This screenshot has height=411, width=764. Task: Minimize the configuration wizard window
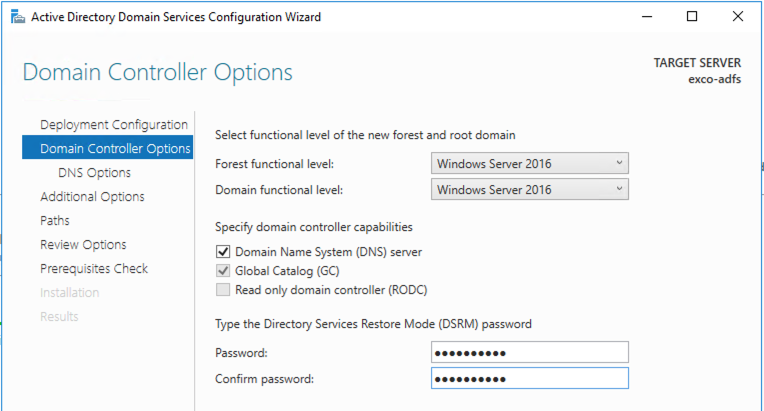[x=645, y=17]
